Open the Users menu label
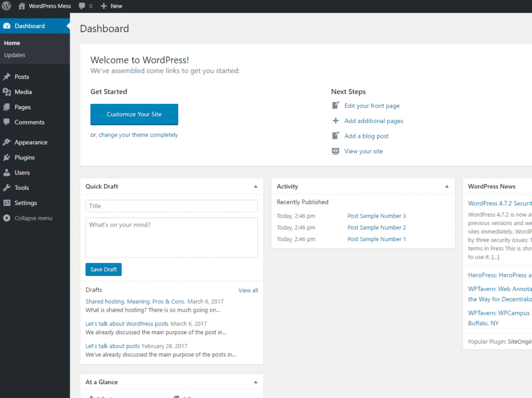 22,172
